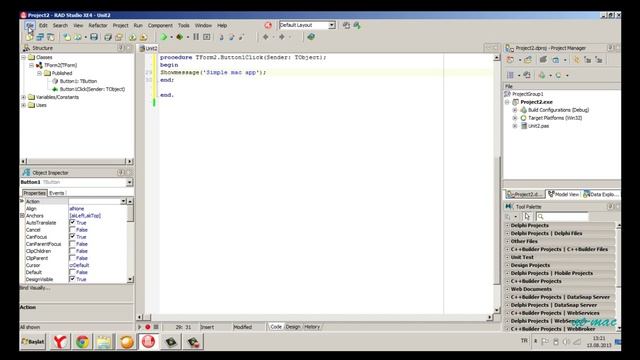Viewport: 640px width, 360px height.
Task: Click the Remove project icon in Project Manager
Action: pos(543,60)
